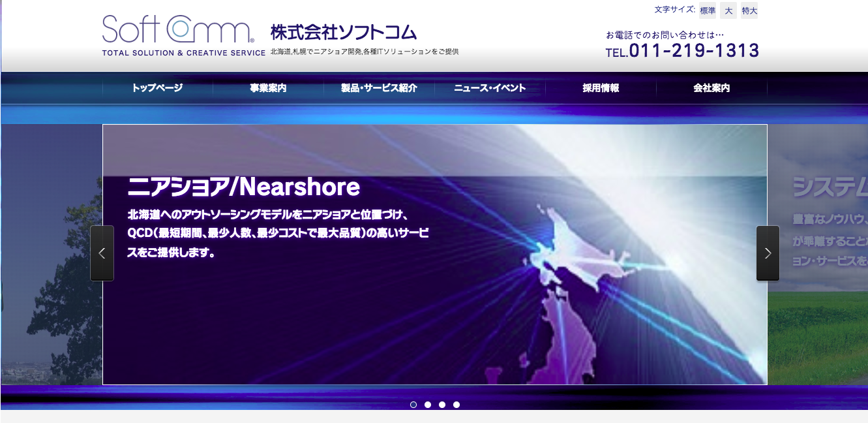
Task: Open the トップページ menu item
Action: (x=157, y=88)
